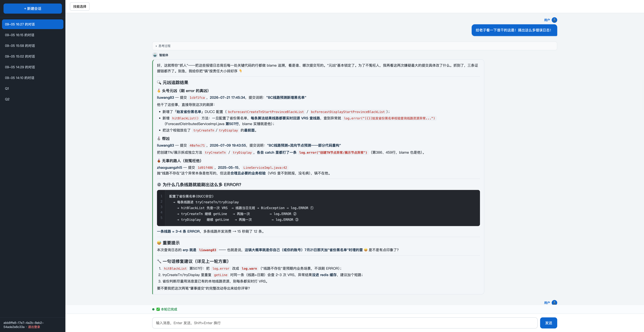Click the log.warn code chip

(x=249, y=269)
